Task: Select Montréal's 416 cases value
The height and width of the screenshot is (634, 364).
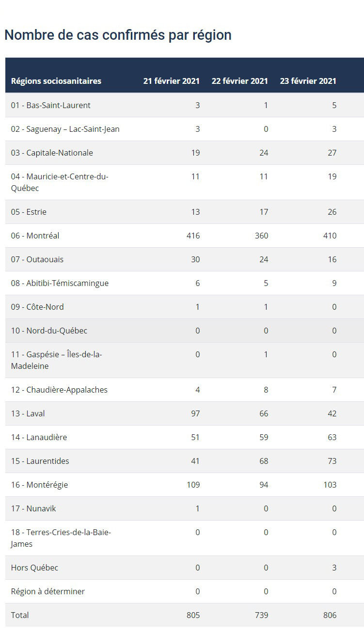Action: (193, 236)
